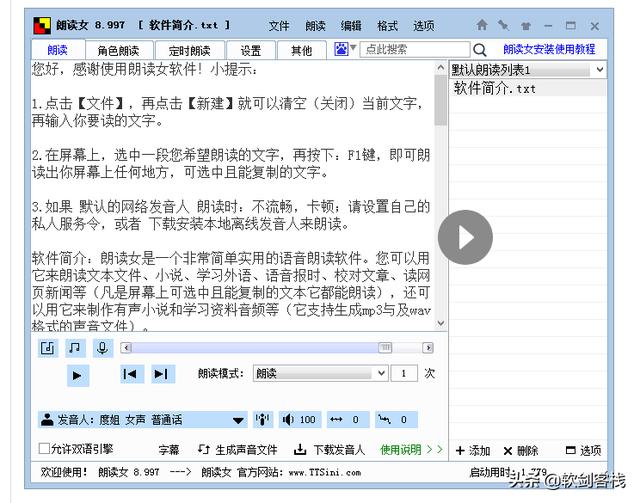This screenshot has height=503, width=640.
Task: Open the background music note icon
Action: click(x=75, y=348)
